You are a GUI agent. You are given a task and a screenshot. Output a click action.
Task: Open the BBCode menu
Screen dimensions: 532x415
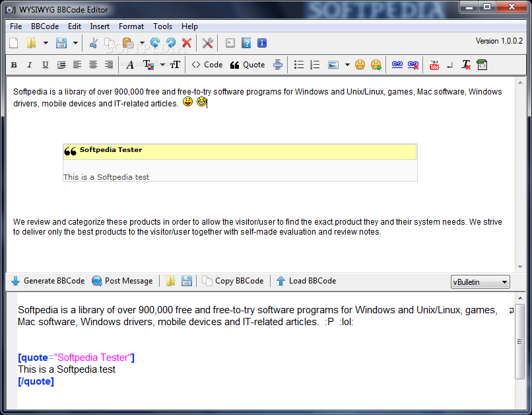click(x=45, y=26)
